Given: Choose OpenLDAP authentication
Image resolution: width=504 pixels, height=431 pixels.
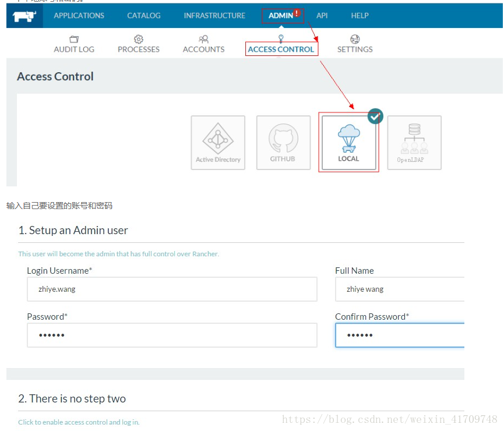Looking at the screenshot, I should tap(414, 143).
